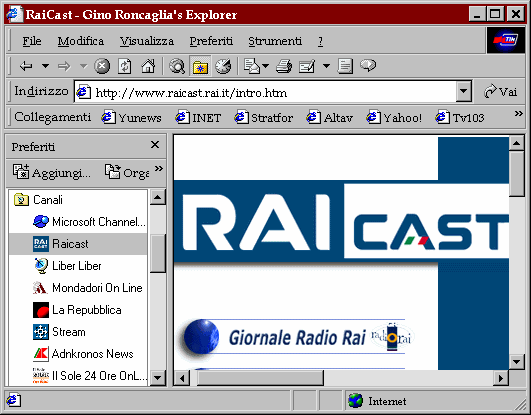Click the TIN logo in the corner
This screenshot has height=415, width=531.
tap(506, 40)
